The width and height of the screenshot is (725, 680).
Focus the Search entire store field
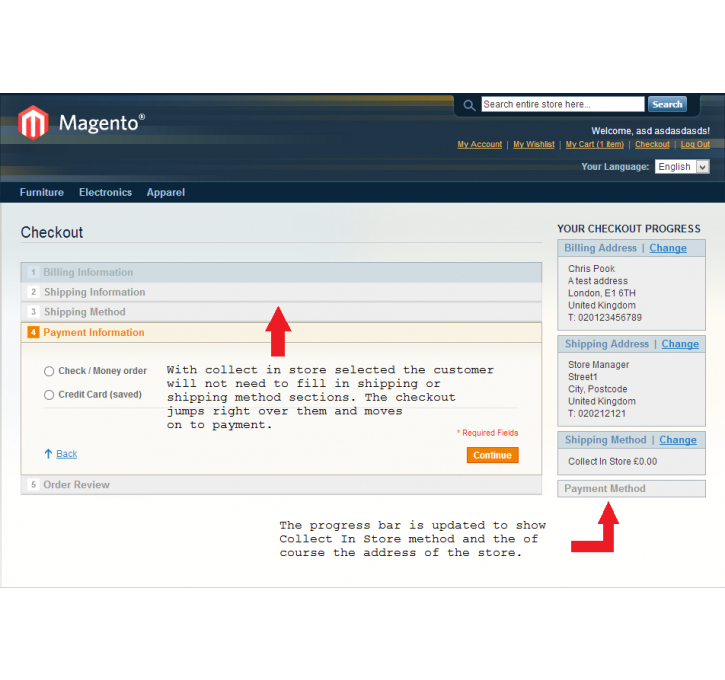(562, 104)
